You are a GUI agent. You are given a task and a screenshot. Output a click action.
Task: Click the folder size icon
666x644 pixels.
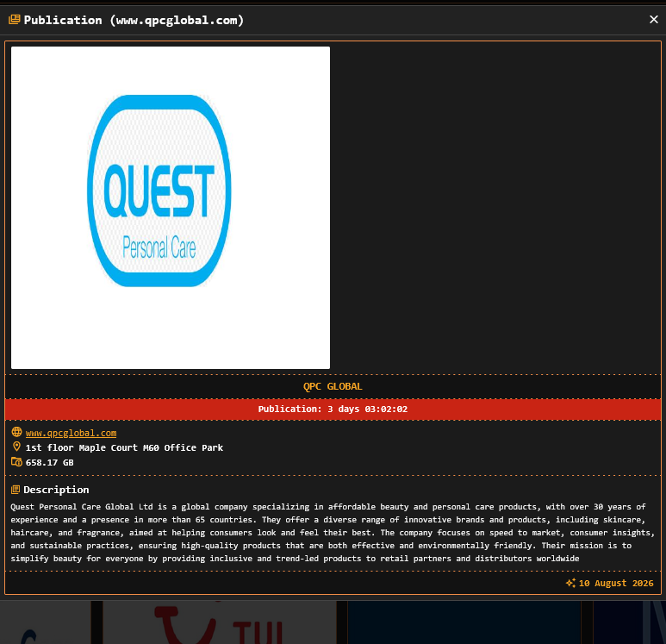click(16, 461)
